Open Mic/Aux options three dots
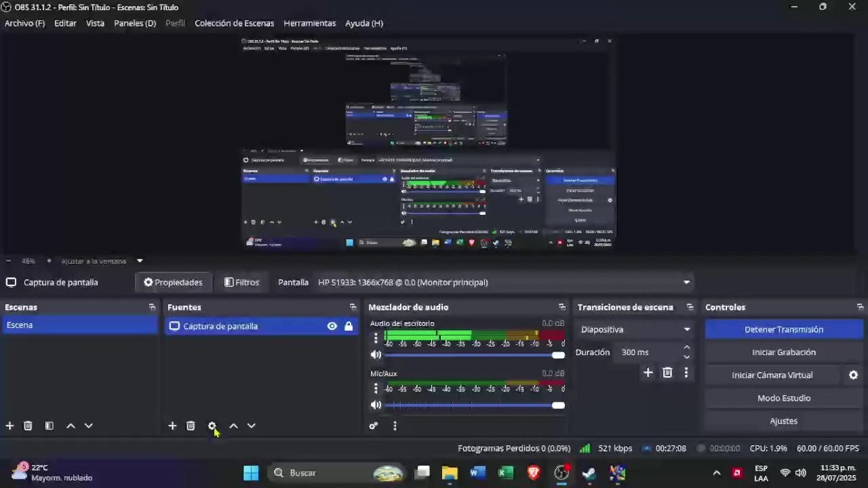Screen dimensions: 868x488 376,388
